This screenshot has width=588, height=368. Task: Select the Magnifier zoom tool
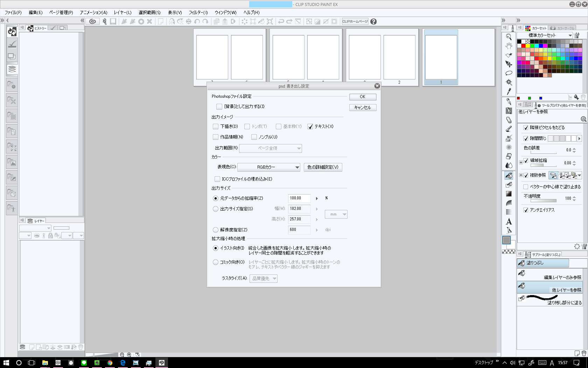click(x=509, y=37)
